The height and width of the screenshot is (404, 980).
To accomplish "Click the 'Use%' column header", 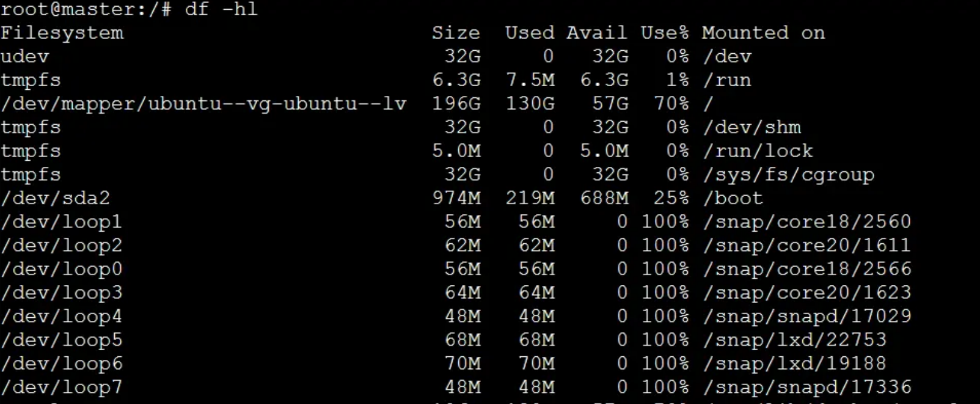I will pyautogui.click(x=665, y=32).
